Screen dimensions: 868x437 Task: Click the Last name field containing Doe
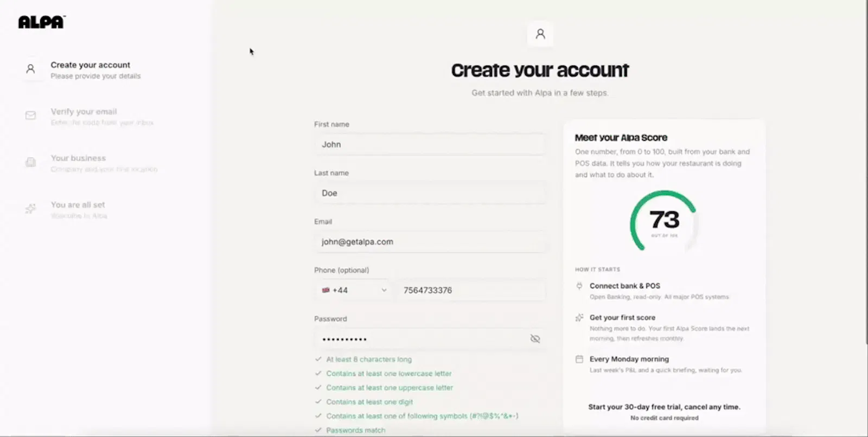430,193
